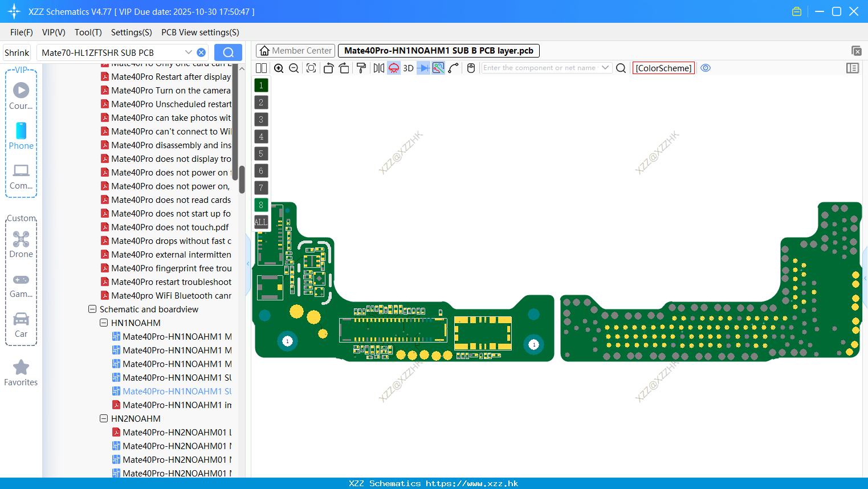Collapse the HN2NOAHM tree node
This screenshot has height=489, width=868.
[x=104, y=419]
